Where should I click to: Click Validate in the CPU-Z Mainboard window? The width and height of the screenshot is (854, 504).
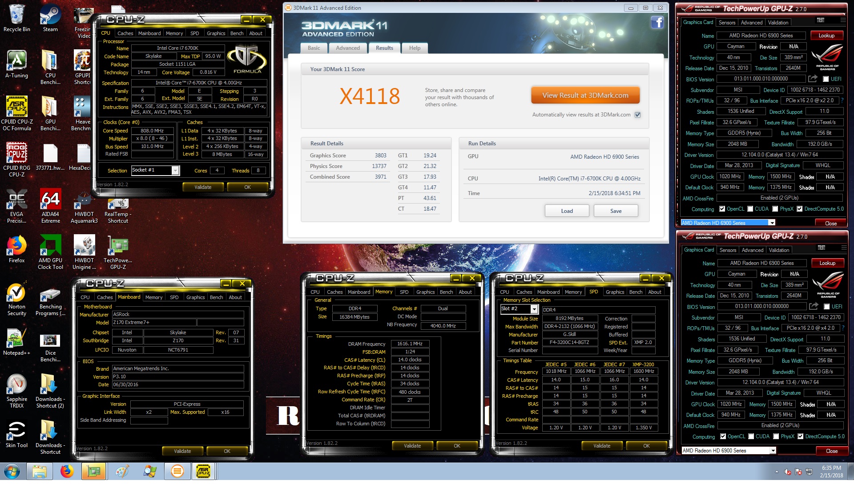(x=182, y=451)
